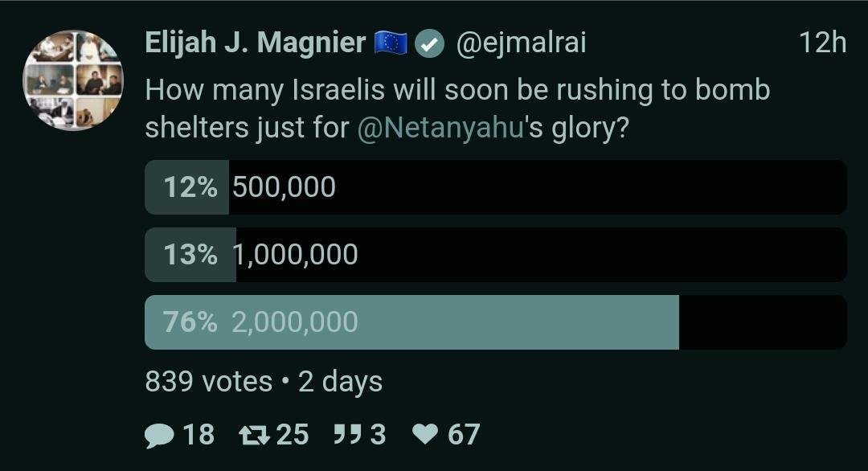The image size is (868, 471).
Task: Click the reply count 18
Action: (x=199, y=435)
